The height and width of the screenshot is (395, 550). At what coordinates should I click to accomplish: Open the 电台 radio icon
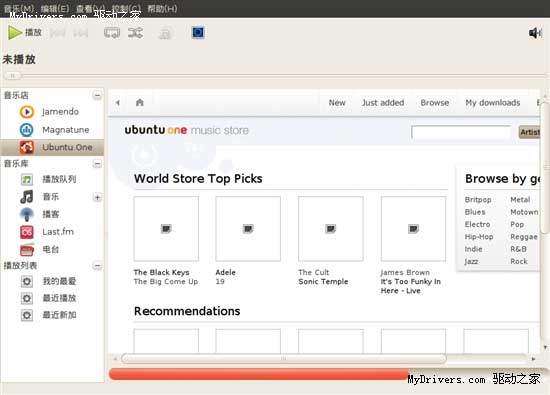(x=27, y=249)
